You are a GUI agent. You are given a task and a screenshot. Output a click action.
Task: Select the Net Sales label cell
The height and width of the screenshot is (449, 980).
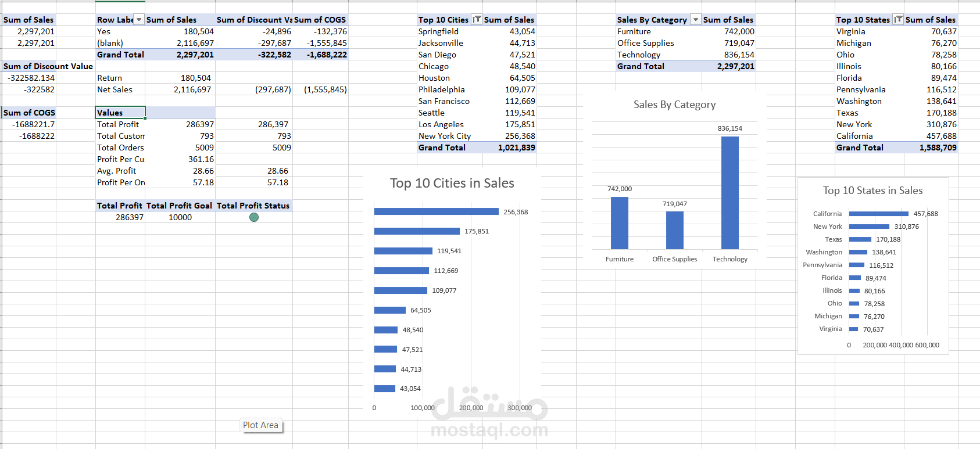[120, 89]
